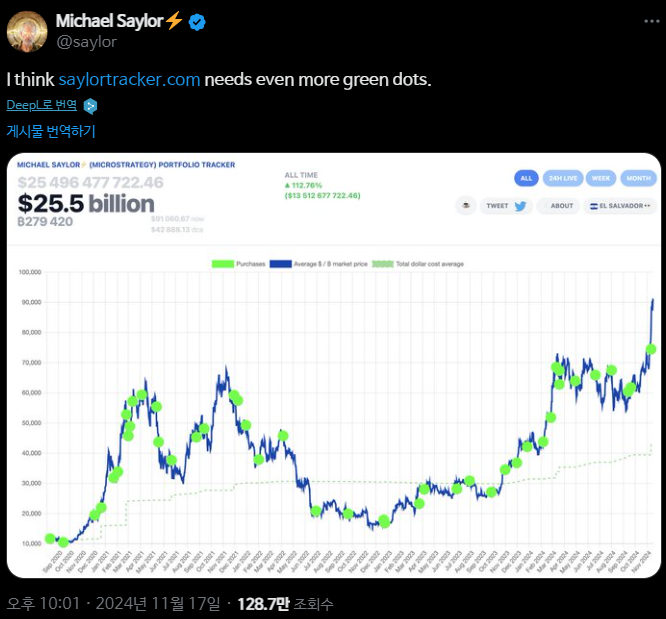The image size is (666, 619).
Task: Click the DeepL logo icon
Action: click(90, 106)
